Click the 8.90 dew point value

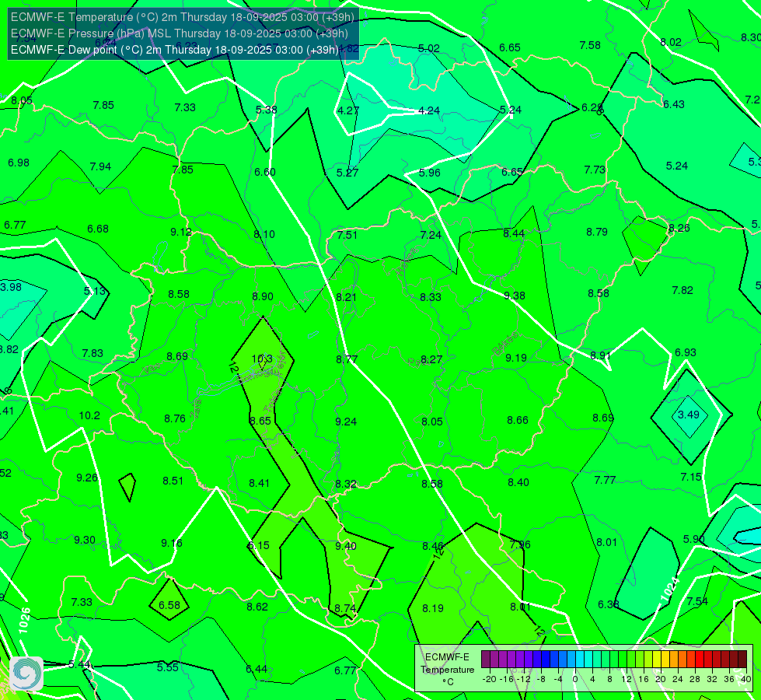click(x=263, y=296)
